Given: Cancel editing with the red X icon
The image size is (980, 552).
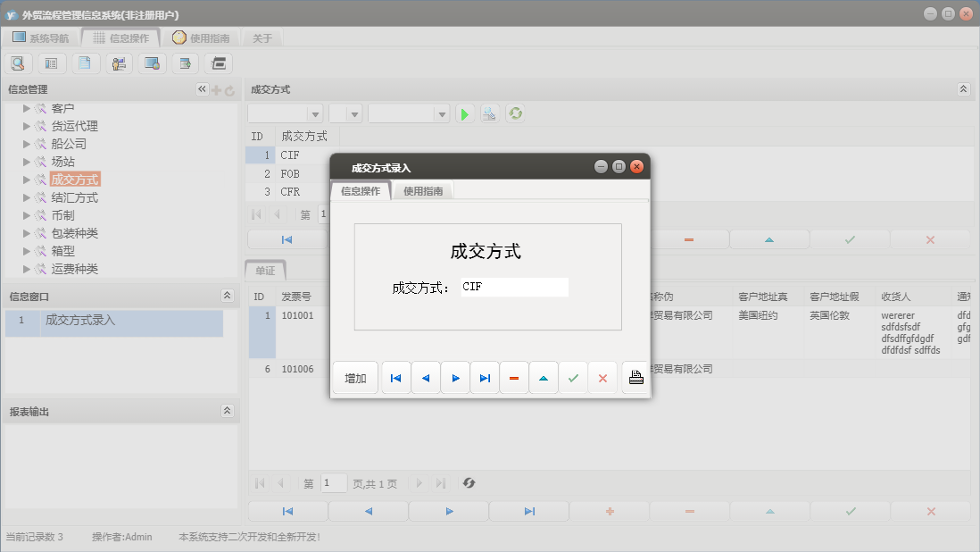Looking at the screenshot, I should [x=602, y=377].
